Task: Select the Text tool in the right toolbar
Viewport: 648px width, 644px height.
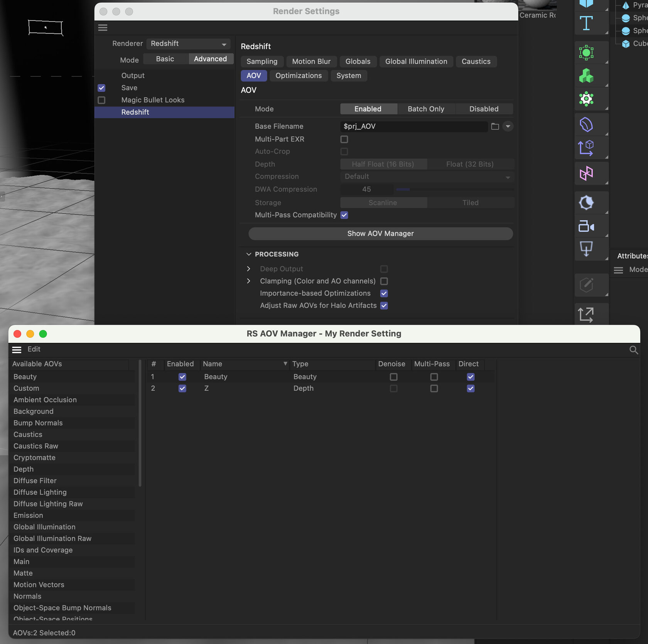Action: [x=586, y=23]
